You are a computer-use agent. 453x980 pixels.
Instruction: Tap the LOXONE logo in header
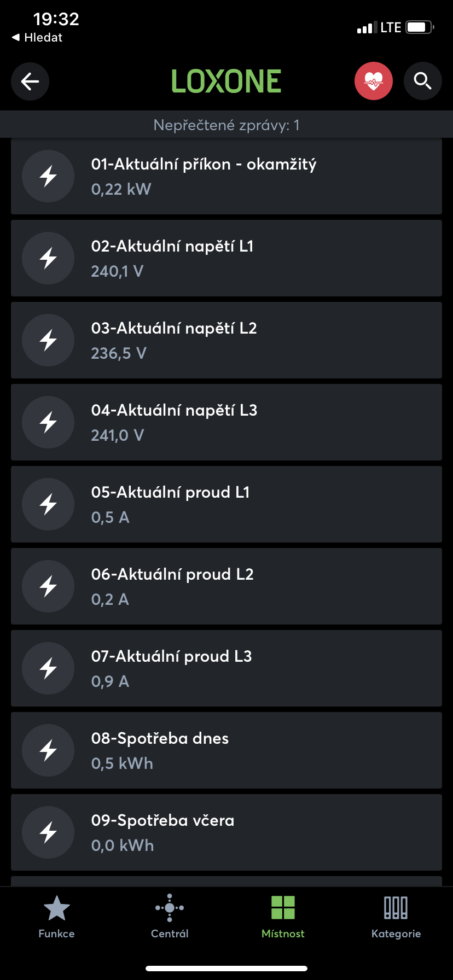click(x=226, y=81)
